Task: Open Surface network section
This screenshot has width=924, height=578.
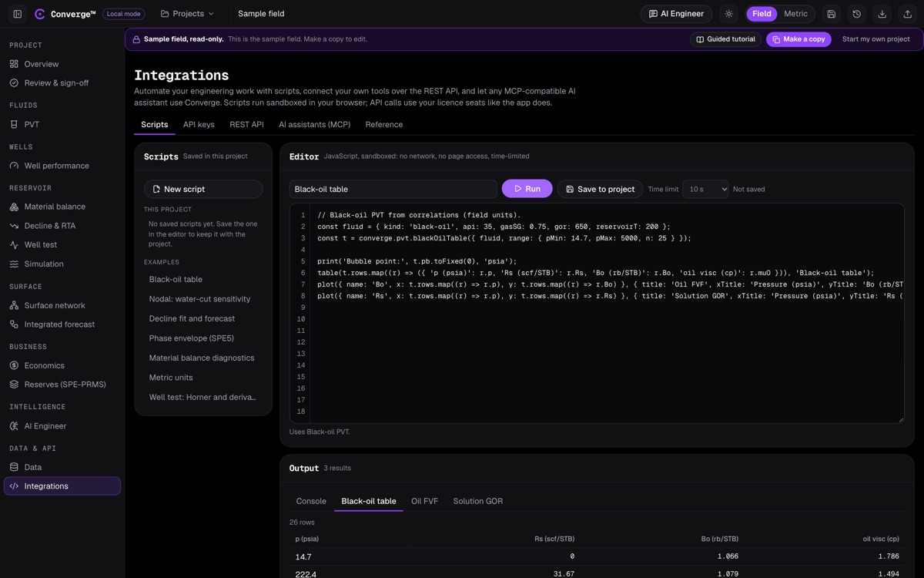Action: pyautogui.click(x=62, y=305)
